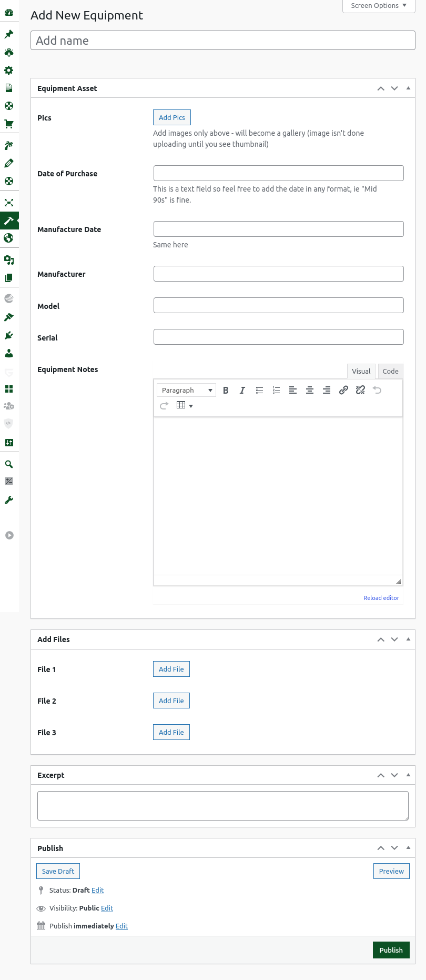
Task: Expand the Screen Options panel
Action: pyautogui.click(x=379, y=6)
